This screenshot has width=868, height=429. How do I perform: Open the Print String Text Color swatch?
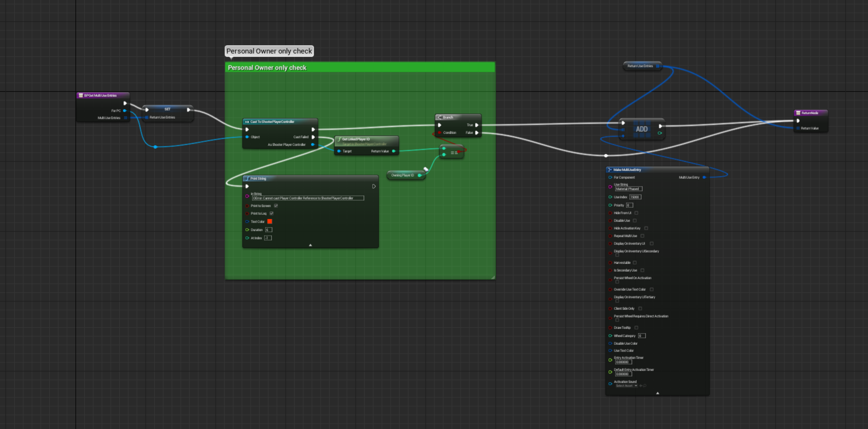(x=270, y=221)
